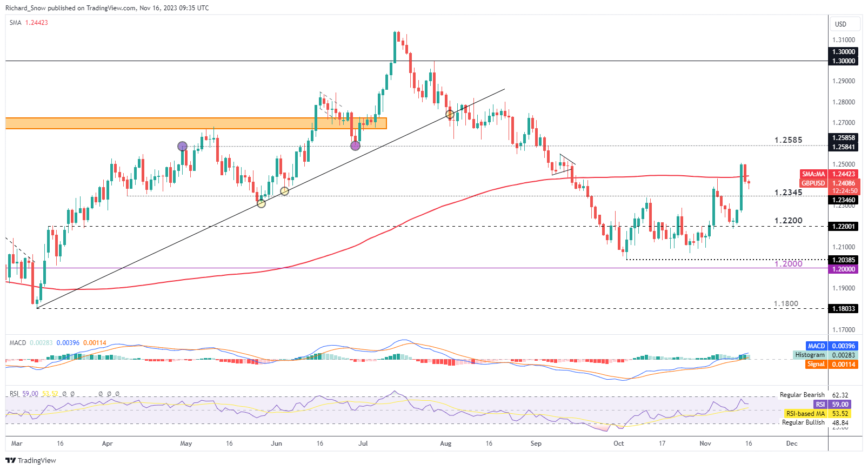
Task: Select the purple circle marker near May
Action: click(183, 146)
